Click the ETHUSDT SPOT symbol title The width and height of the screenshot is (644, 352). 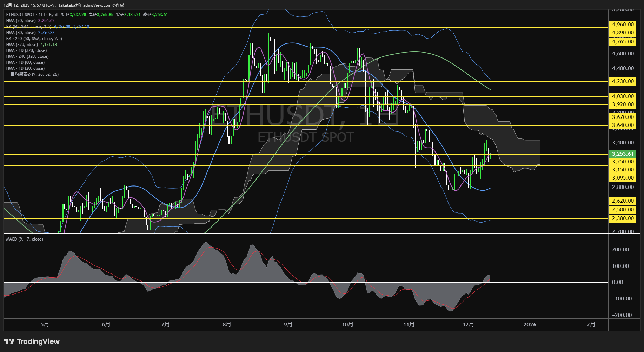coord(20,15)
